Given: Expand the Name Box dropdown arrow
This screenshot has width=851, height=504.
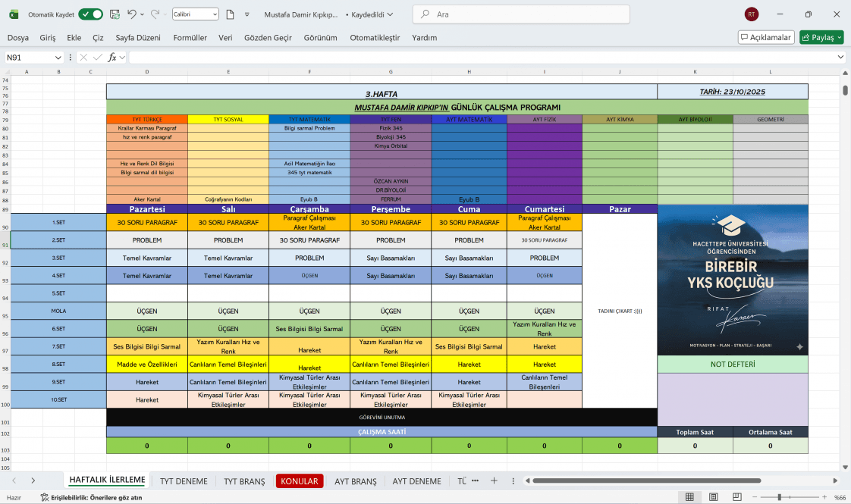Looking at the screenshot, I should click(x=58, y=58).
